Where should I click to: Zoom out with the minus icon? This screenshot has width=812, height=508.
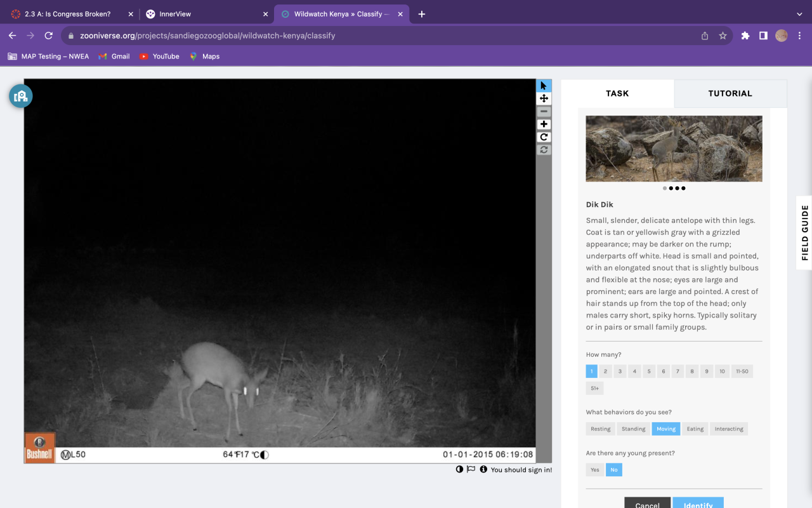(544, 111)
